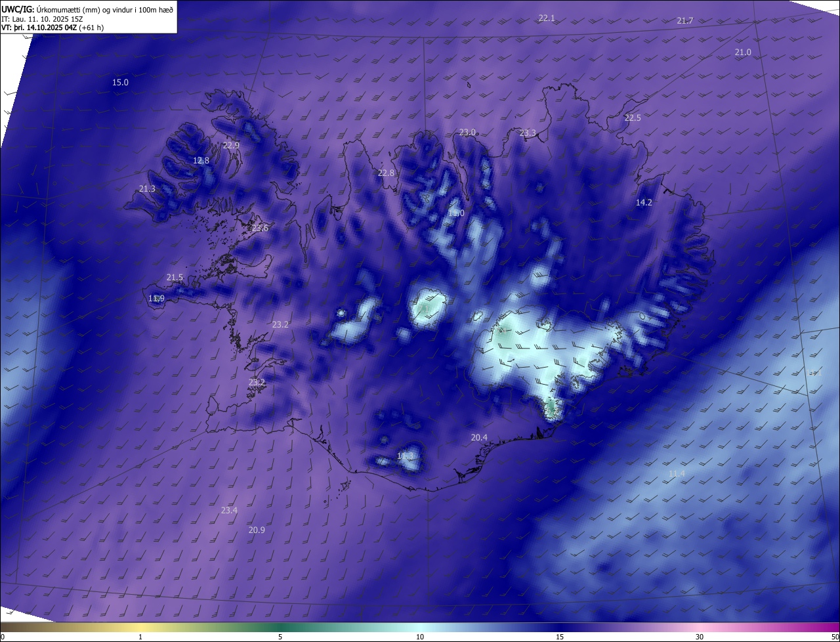
Task: Click the legend tick label 10
Action: coord(420,637)
